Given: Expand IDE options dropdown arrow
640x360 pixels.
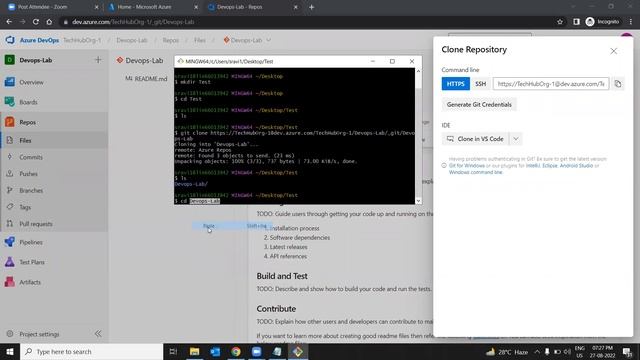Looking at the screenshot, I should 516,139.
